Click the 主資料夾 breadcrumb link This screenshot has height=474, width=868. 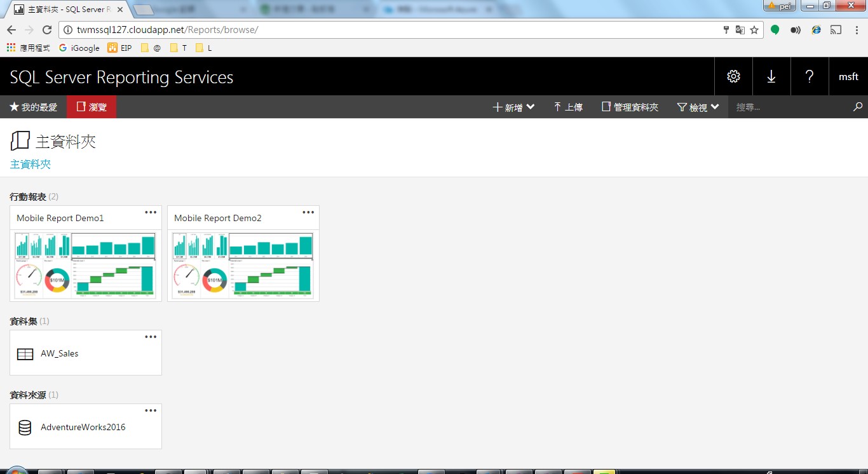tap(31, 164)
